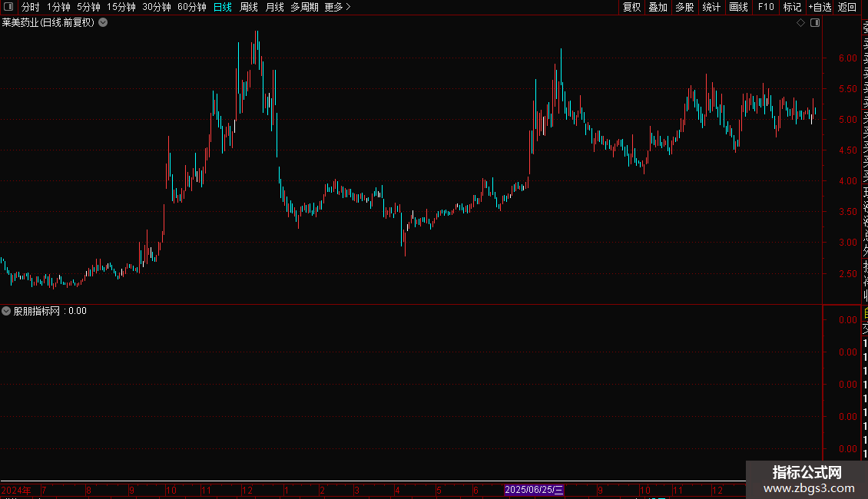
Task: Click the diamond icon atop chart
Action: (x=800, y=23)
